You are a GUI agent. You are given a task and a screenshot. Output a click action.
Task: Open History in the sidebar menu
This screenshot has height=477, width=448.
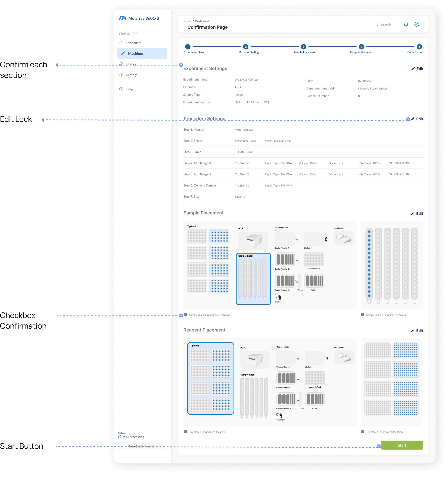point(131,64)
